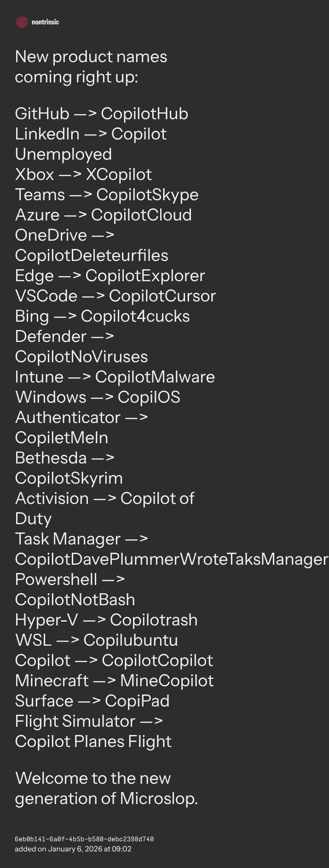Viewport: 329px width, 868px height.
Task: Click the word CopilotDeleteurfiles
Action: (x=91, y=255)
